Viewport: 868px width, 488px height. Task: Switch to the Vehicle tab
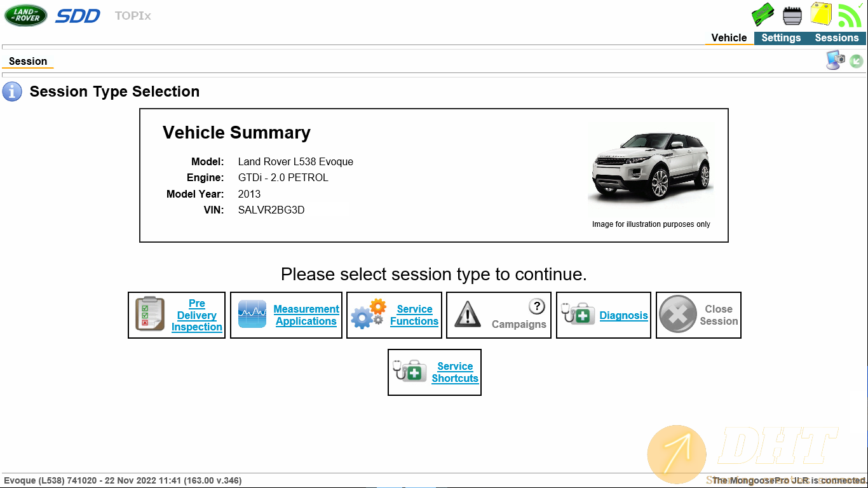click(x=729, y=38)
